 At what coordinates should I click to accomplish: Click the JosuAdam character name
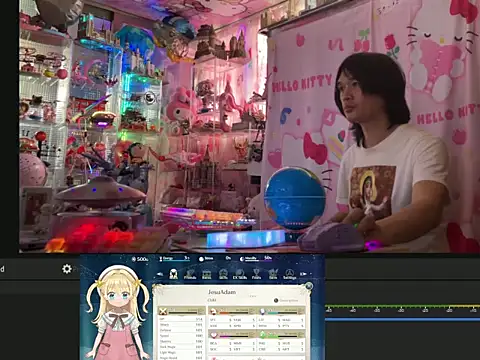[222, 292]
